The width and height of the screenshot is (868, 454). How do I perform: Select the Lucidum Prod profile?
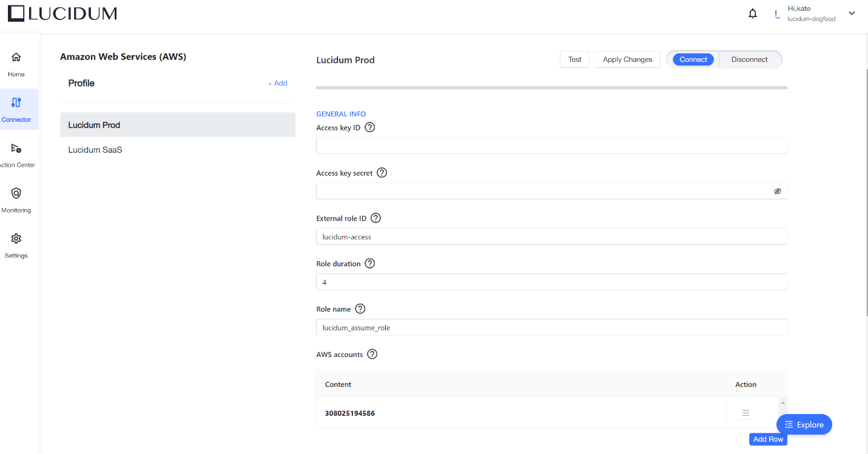tap(178, 125)
